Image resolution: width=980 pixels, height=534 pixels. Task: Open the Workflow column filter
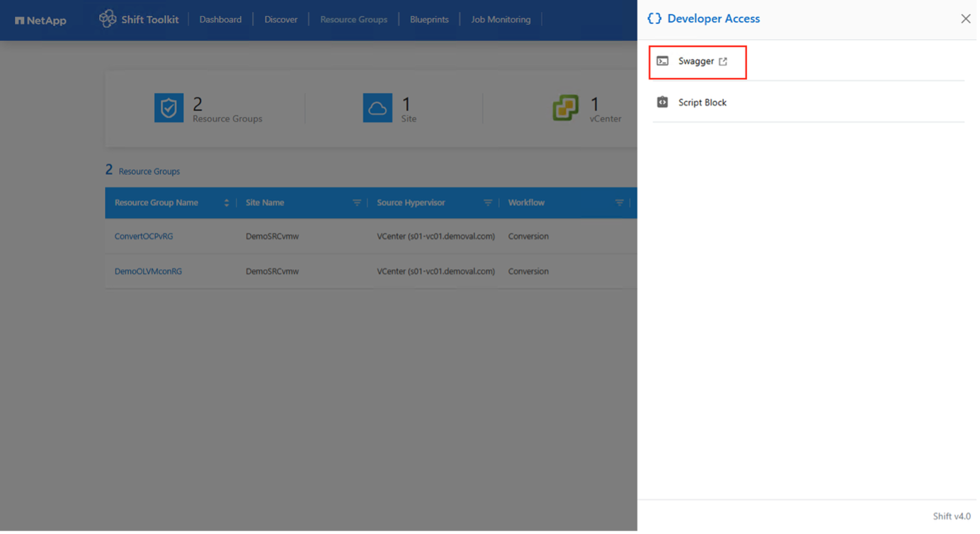tap(620, 203)
